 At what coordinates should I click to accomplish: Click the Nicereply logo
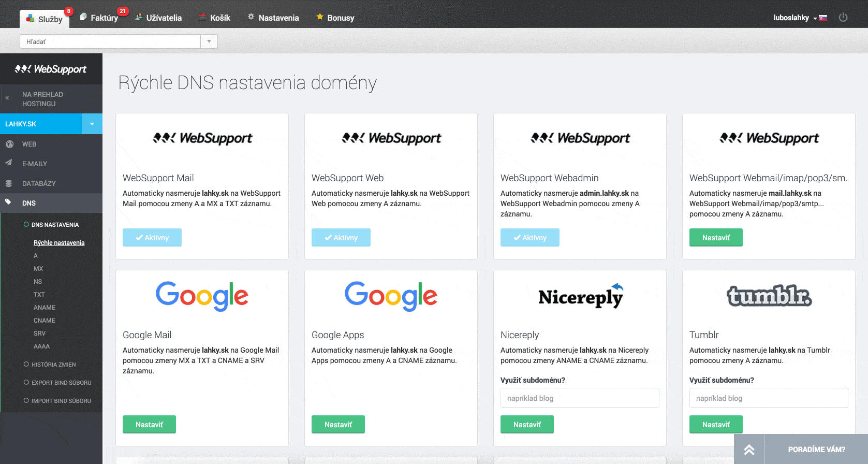click(581, 296)
